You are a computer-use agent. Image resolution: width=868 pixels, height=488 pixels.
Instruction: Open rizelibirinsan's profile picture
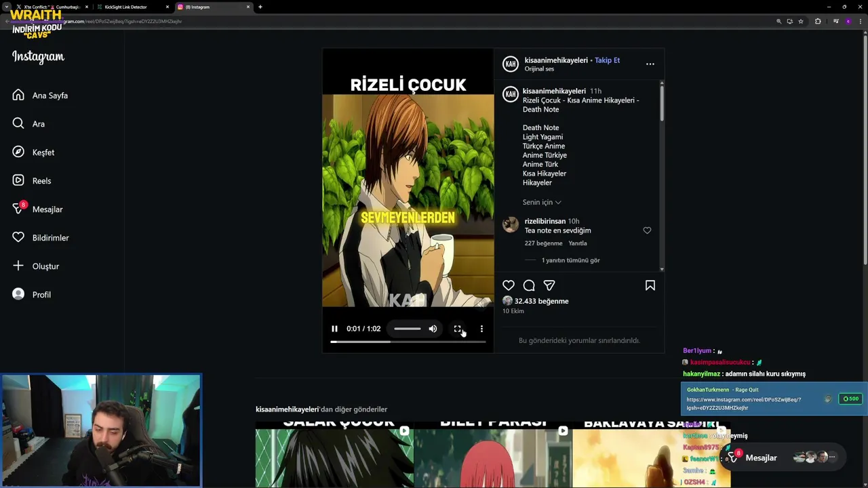511,224
